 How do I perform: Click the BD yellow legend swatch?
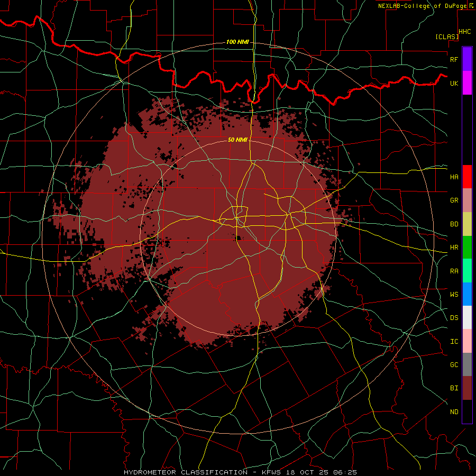467,224
